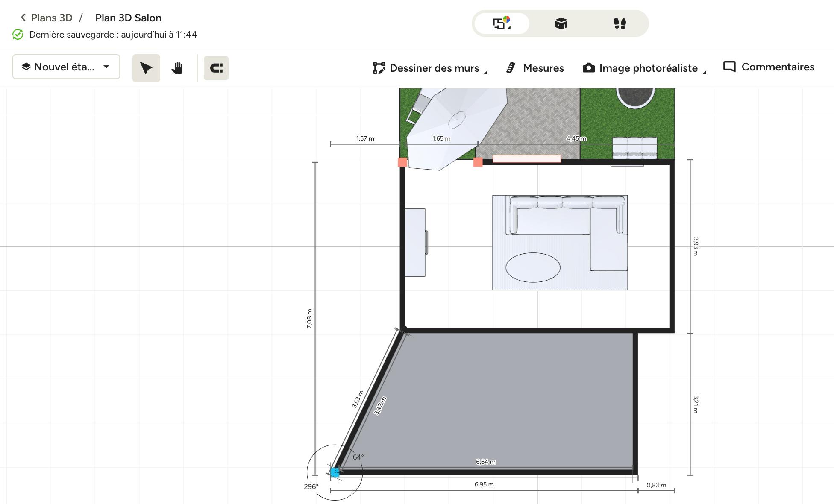Open the Nouvel étage floor dropdown

pyautogui.click(x=66, y=67)
